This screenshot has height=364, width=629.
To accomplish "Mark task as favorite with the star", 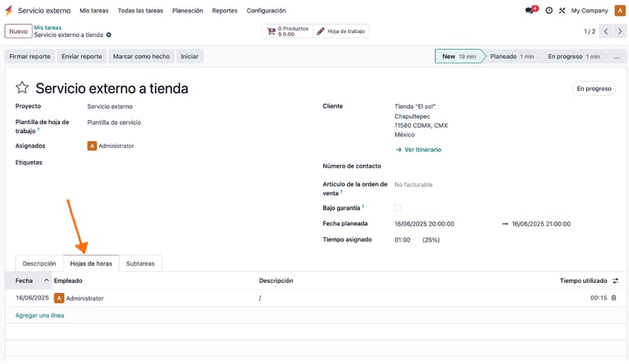I will 22,88.
